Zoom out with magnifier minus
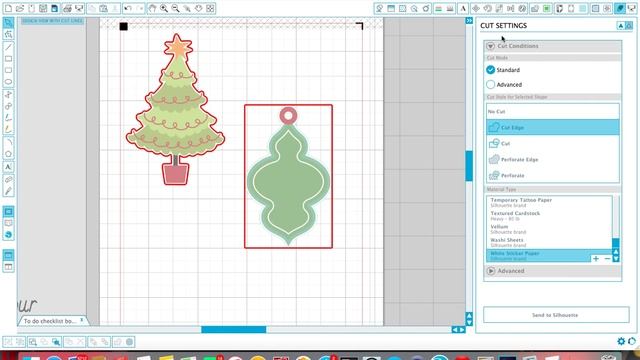 [176, 8]
